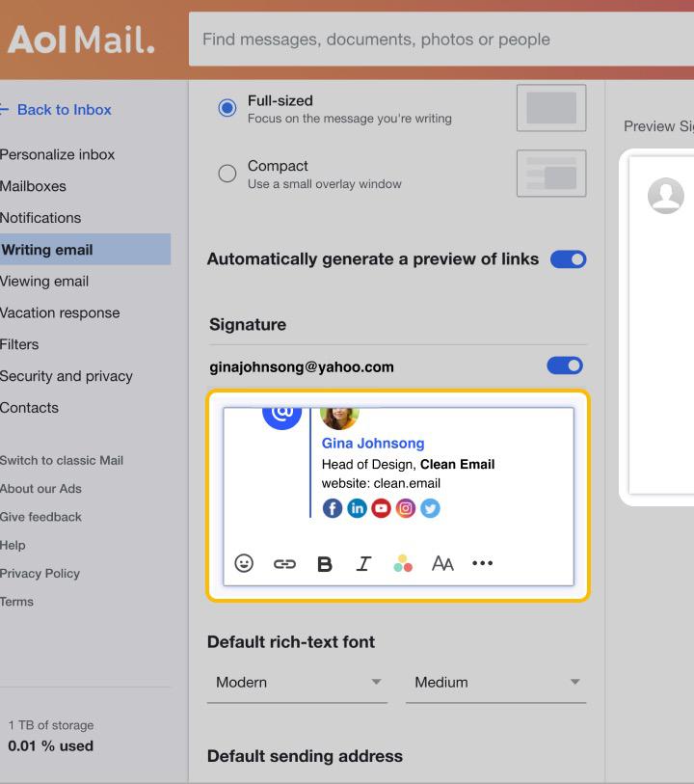The image size is (694, 784).
Task: Click Switch to classic Mail link
Action: tap(62, 461)
